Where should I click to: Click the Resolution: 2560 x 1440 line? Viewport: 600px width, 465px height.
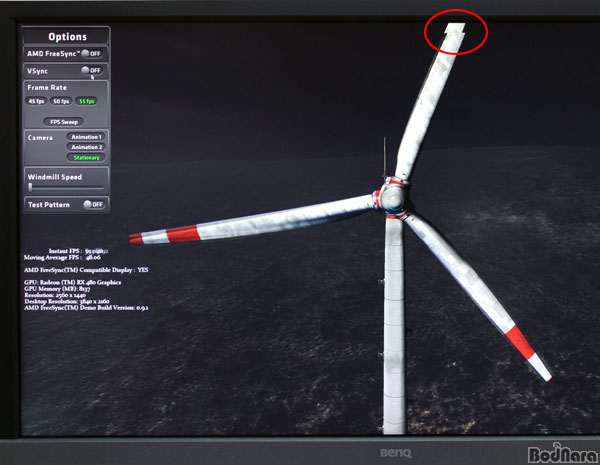tap(55, 295)
